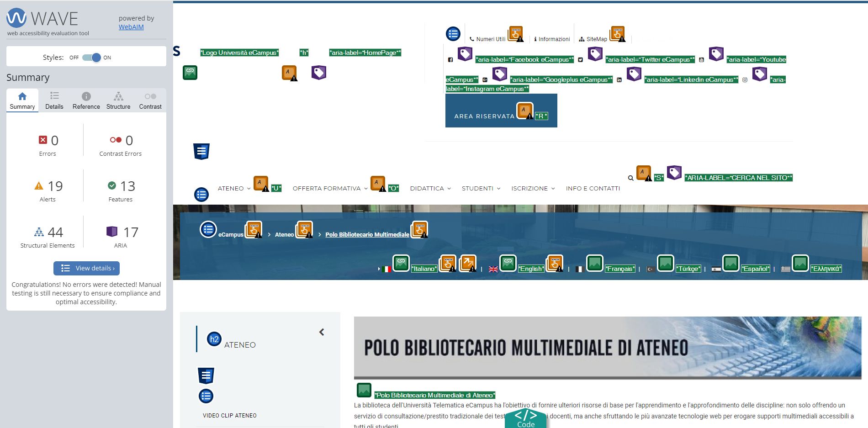Click the ARIA label icon before Youtube
The image size is (868, 428).
click(716, 54)
